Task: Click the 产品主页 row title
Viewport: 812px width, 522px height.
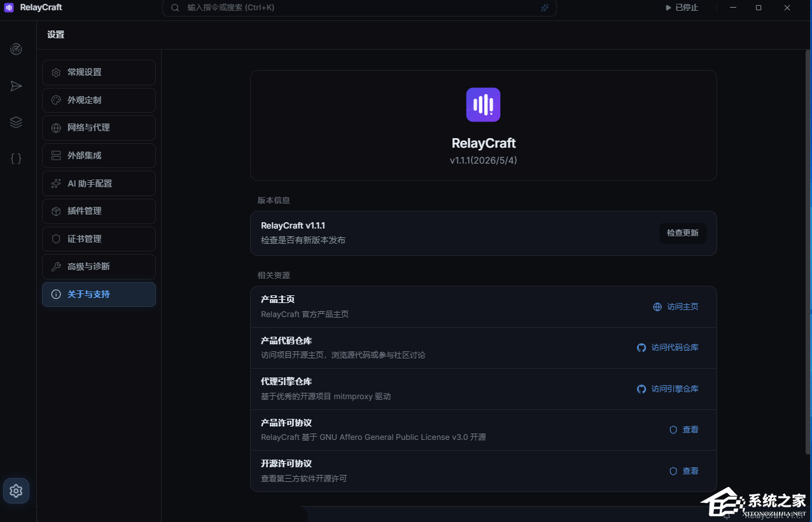Action: (x=277, y=299)
